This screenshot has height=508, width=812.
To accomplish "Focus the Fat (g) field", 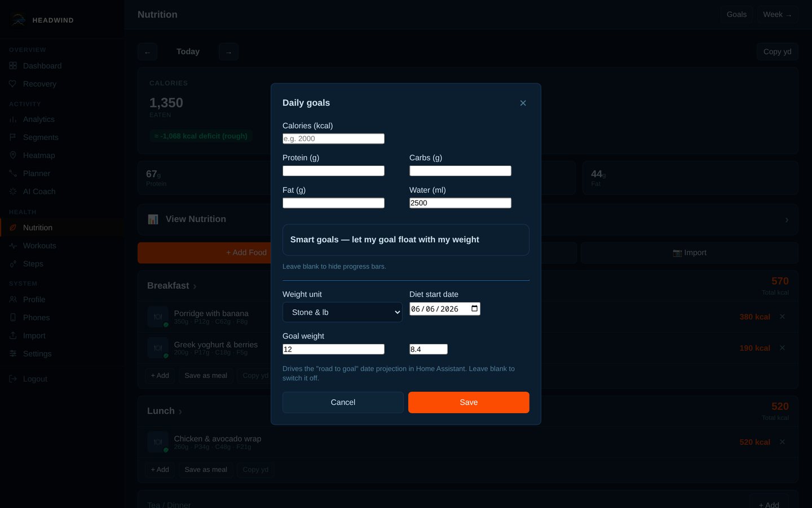I will (333, 203).
